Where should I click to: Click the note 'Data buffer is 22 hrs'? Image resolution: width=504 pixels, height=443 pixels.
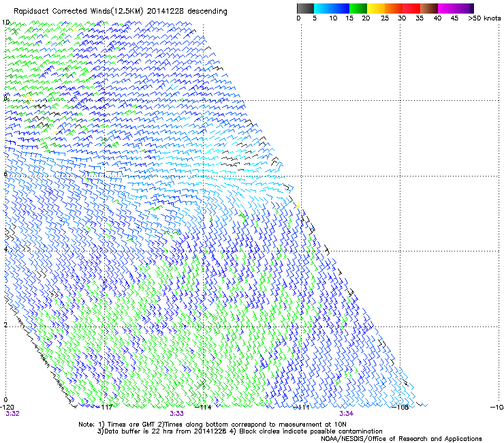pos(138,431)
